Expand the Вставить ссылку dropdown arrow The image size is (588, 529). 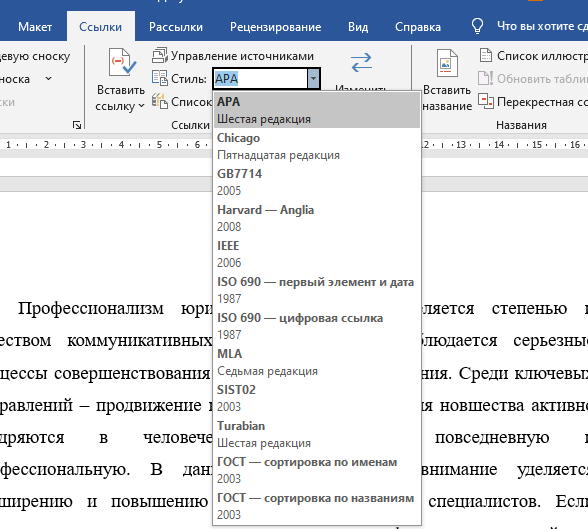141,106
